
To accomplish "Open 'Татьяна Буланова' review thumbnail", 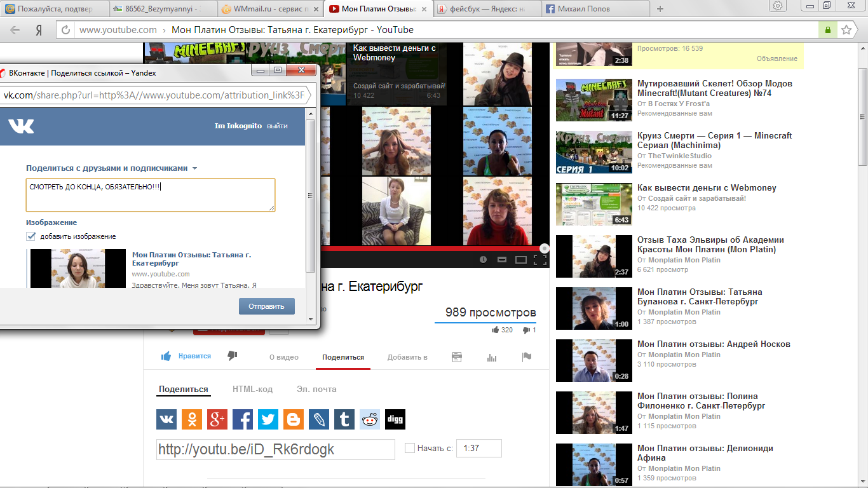I will pyautogui.click(x=593, y=308).
